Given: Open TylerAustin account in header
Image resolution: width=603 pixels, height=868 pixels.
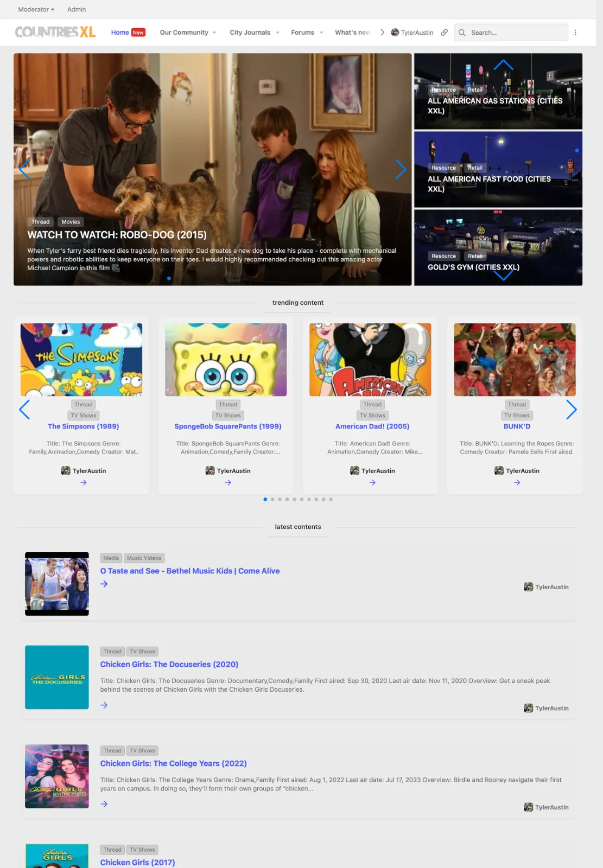Looking at the screenshot, I should click(412, 33).
